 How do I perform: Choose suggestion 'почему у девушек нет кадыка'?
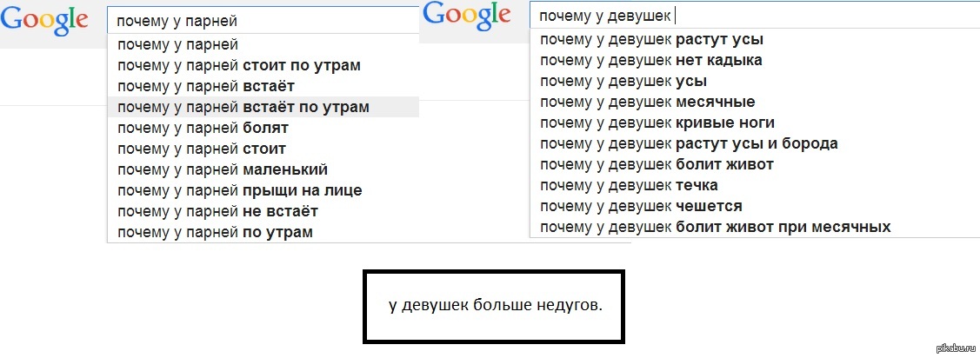pyautogui.click(x=755, y=60)
